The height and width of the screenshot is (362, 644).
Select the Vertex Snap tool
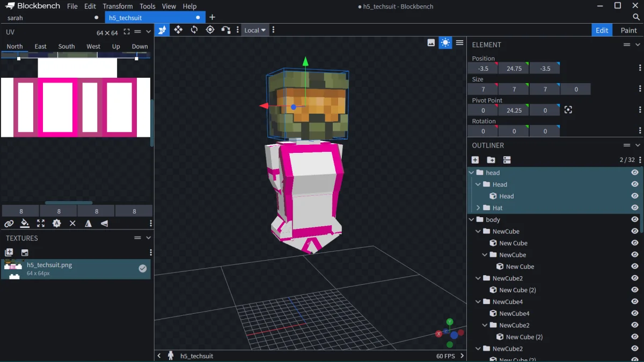pyautogui.click(x=226, y=30)
